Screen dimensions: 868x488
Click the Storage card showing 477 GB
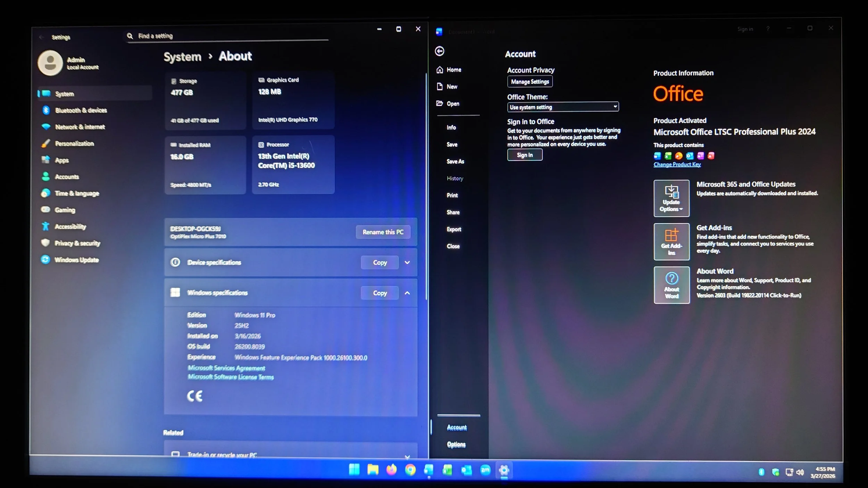point(206,101)
